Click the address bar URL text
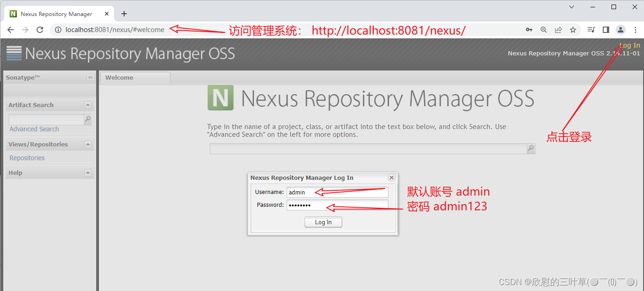Image resolution: width=644 pixels, height=291 pixels. coord(115,30)
